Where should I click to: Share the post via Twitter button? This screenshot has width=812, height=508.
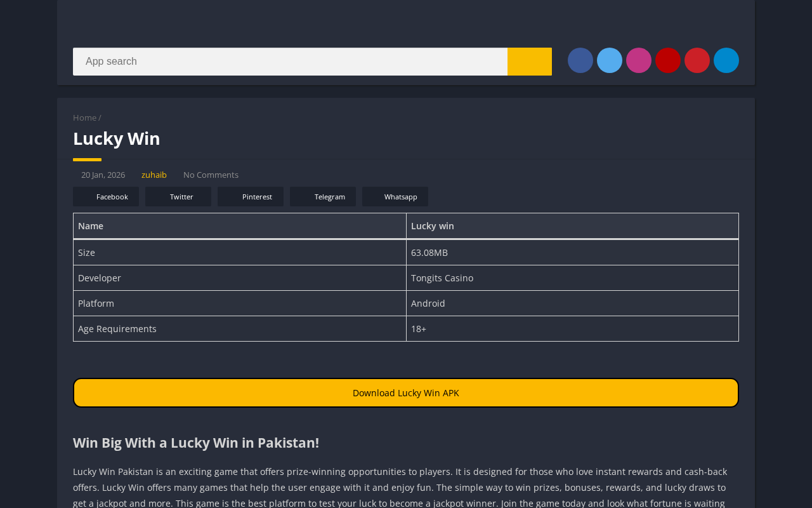tap(178, 196)
